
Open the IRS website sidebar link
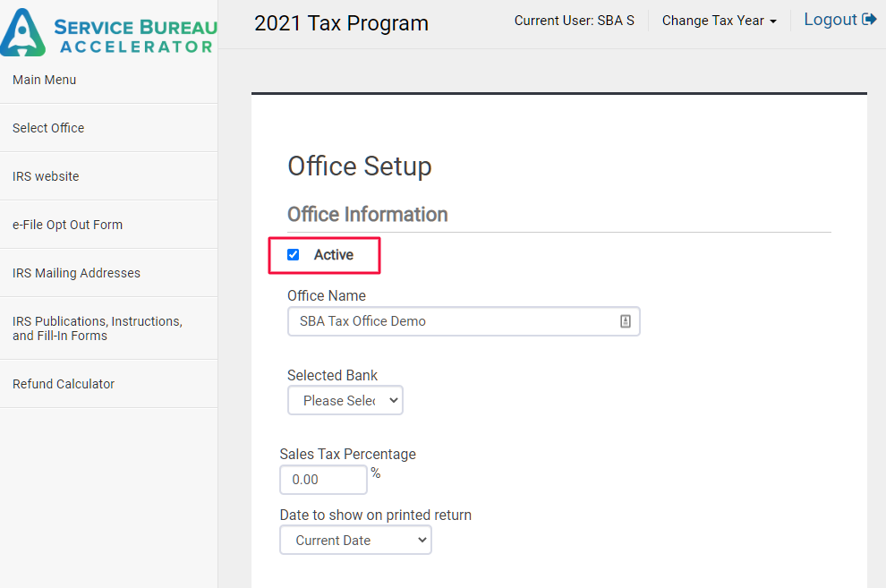click(x=46, y=176)
